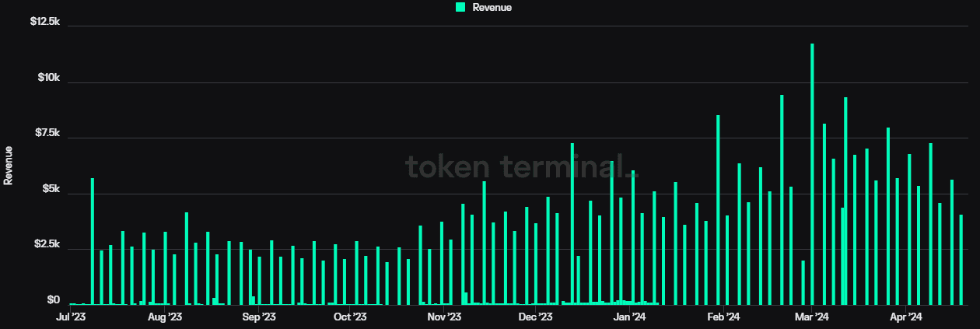Click the Jul '23 x-axis label
Viewport: 980px width, 329px height.
[70, 317]
